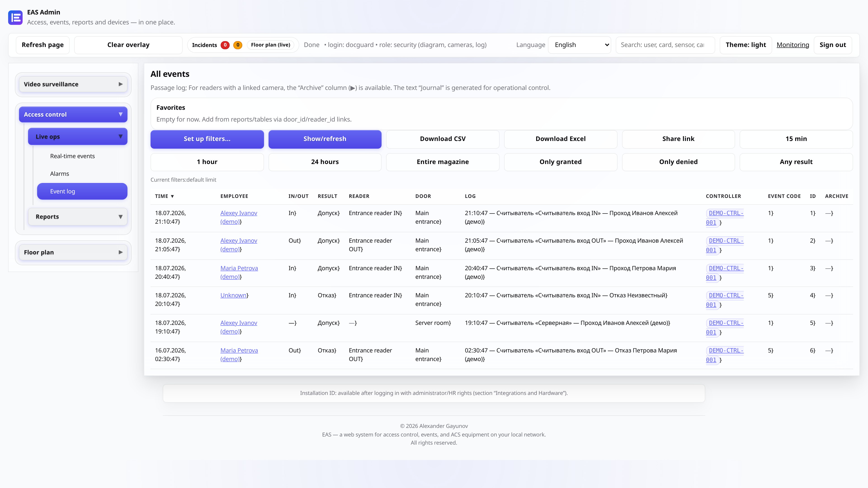Open the Unknown employee link
Viewport: 868px width, 488px height.
pos(233,295)
